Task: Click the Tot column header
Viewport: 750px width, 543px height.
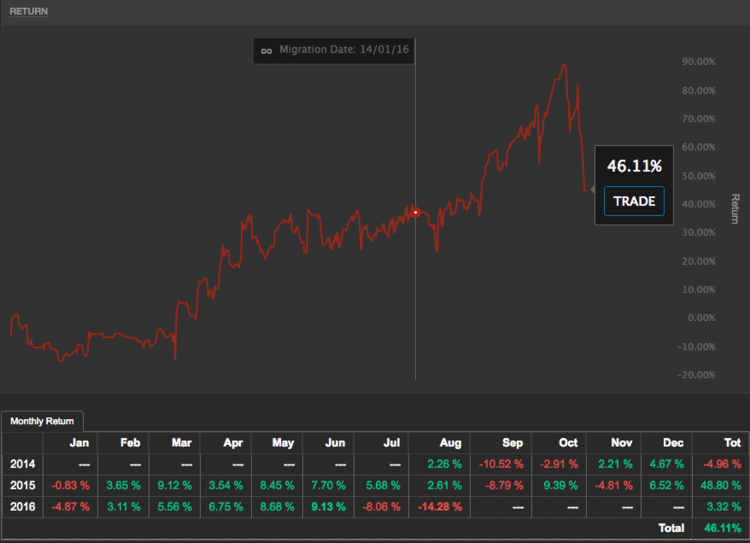Action: coord(717,442)
